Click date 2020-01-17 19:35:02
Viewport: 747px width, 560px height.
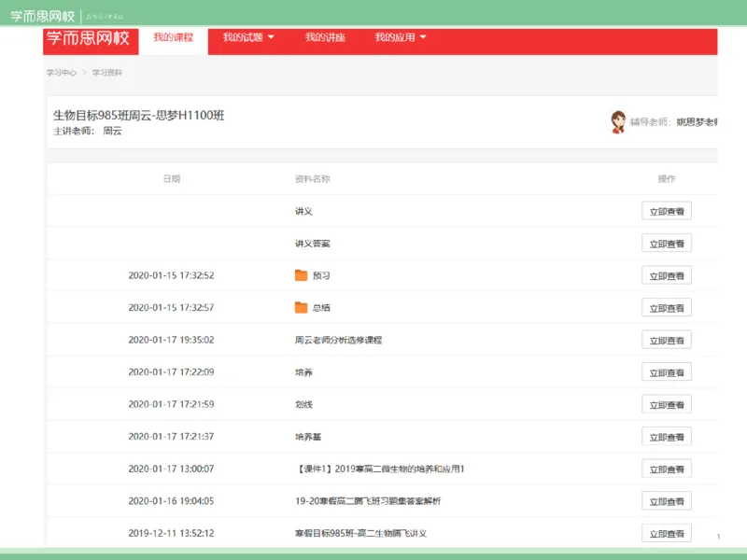click(171, 340)
